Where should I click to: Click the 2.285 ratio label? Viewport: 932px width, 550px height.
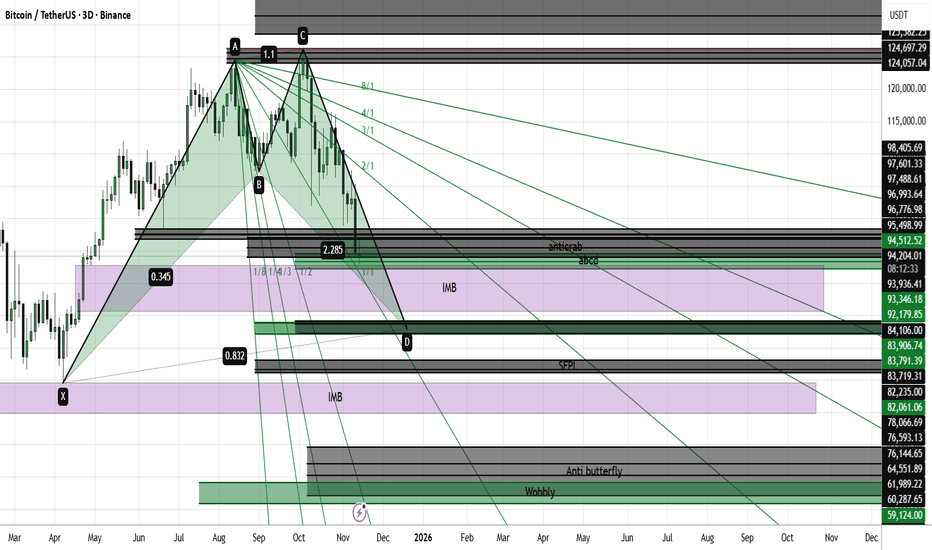click(333, 249)
